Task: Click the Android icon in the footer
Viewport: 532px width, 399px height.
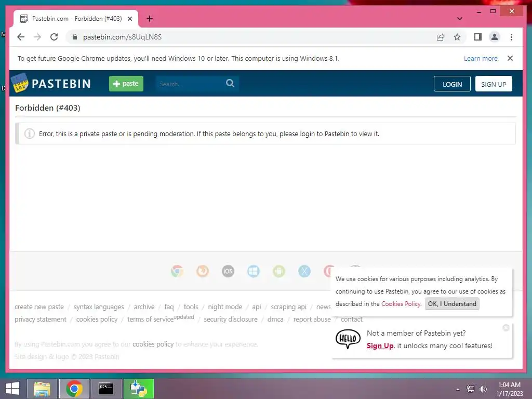Action: (x=279, y=271)
